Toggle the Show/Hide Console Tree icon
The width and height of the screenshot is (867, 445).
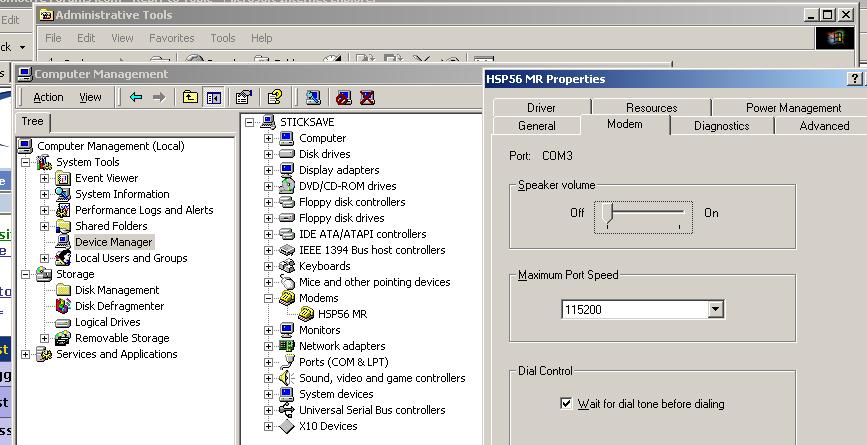point(213,97)
